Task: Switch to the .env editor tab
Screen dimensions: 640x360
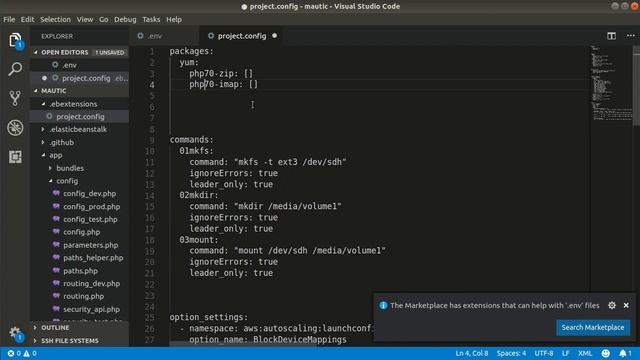Action: pos(165,36)
